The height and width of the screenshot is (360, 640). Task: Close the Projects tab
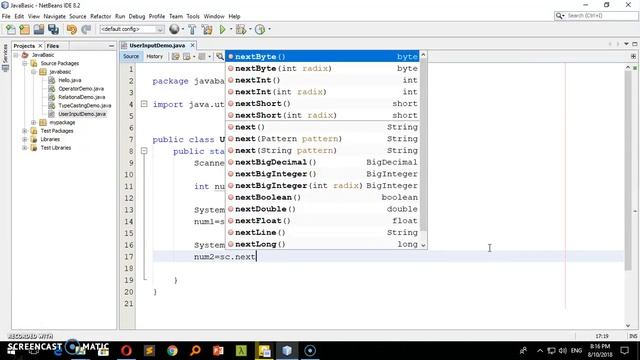pyautogui.click(x=40, y=46)
